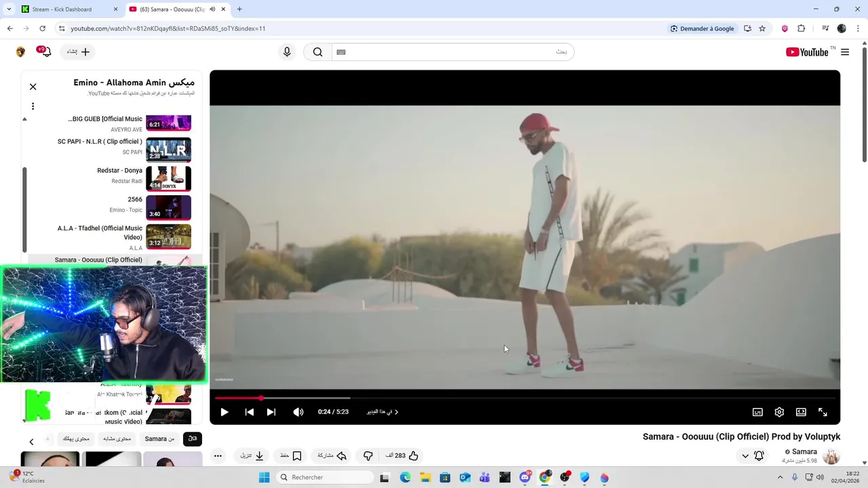Open the YouTube hamburger guide menu
Viewport: 868px width, 488px height.
[x=844, y=52]
